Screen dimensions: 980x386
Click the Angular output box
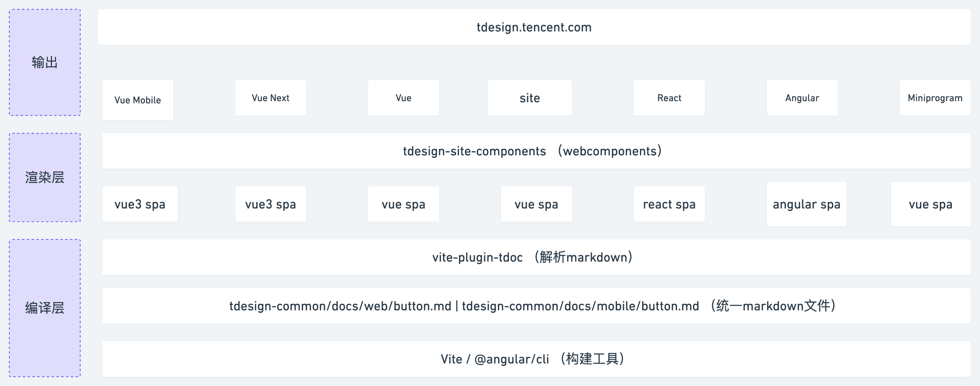pos(802,98)
